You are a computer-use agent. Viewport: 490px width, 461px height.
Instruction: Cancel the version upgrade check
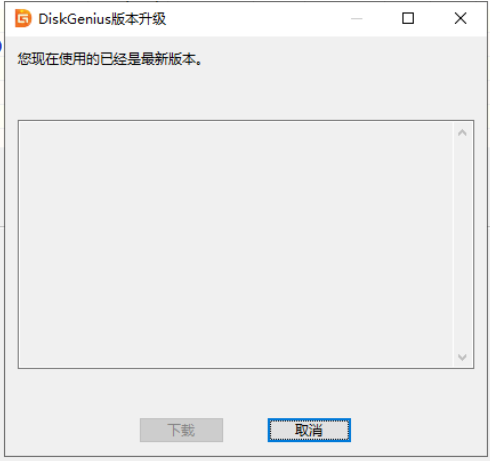pos(309,430)
